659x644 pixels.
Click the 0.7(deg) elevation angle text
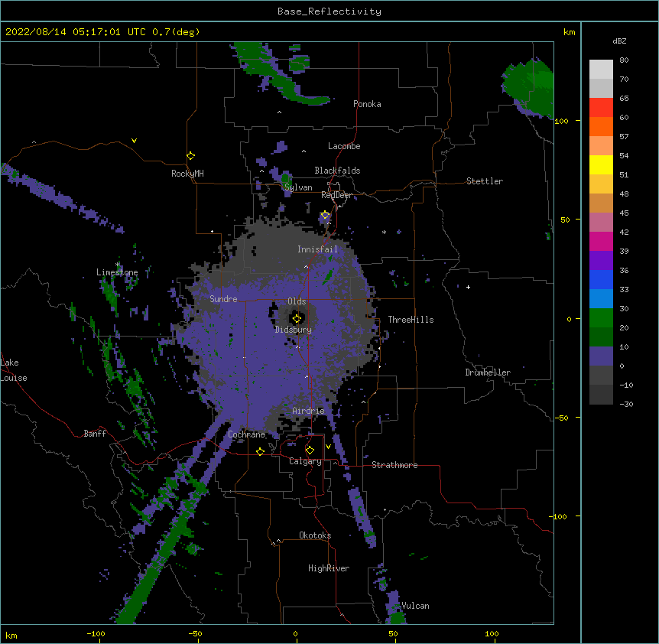(x=176, y=32)
